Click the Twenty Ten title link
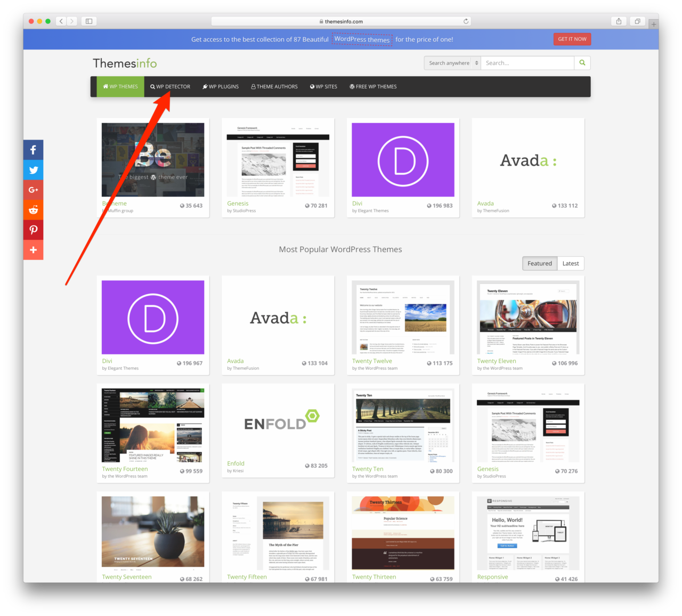This screenshot has width=682, height=616. pyautogui.click(x=368, y=469)
